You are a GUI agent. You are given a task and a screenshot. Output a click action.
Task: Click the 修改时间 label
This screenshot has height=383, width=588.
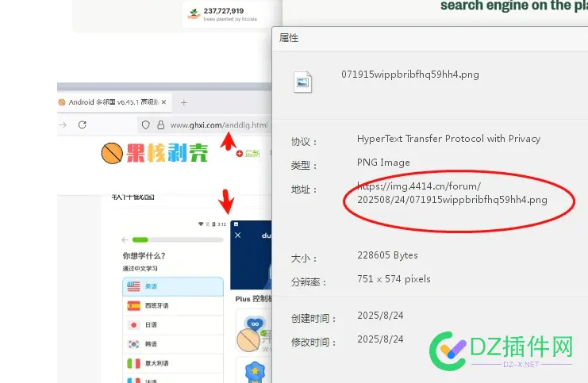point(313,342)
